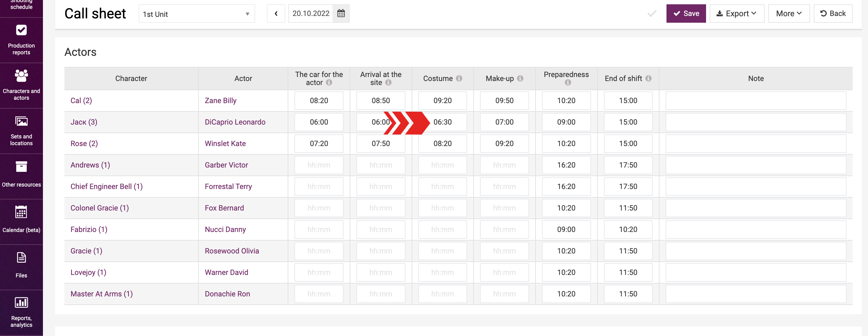Open Reports, analytics section

click(x=21, y=313)
